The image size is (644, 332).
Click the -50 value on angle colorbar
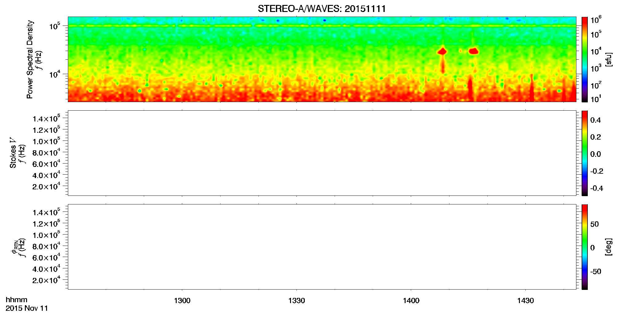pos(596,272)
